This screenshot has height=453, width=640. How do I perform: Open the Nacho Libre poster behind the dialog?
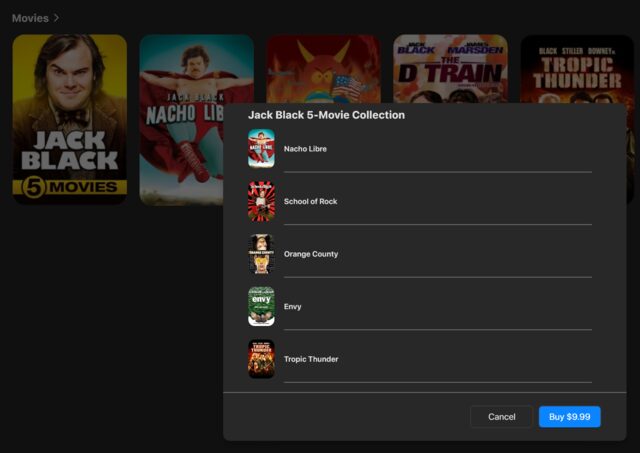tap(181, 119)
